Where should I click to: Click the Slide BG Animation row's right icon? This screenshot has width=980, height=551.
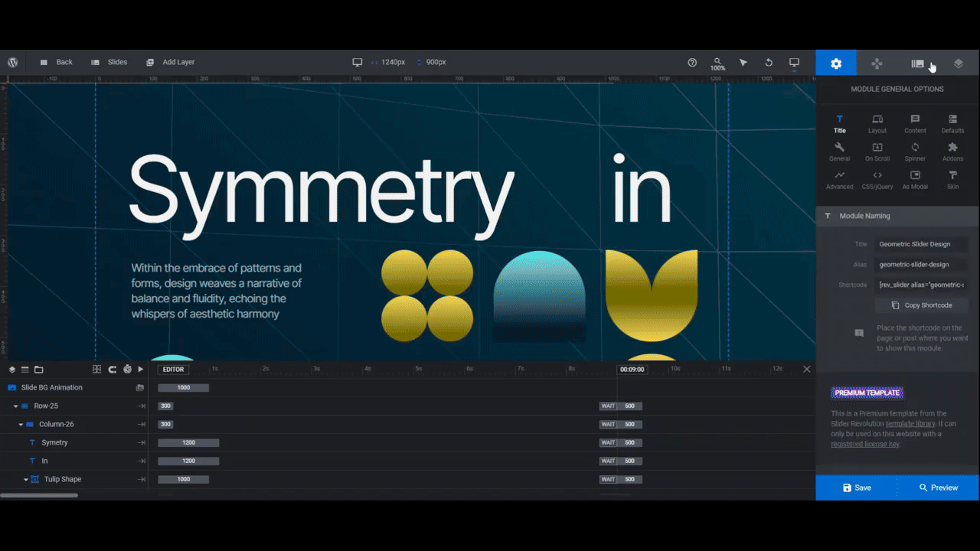[x=140, y=387]
